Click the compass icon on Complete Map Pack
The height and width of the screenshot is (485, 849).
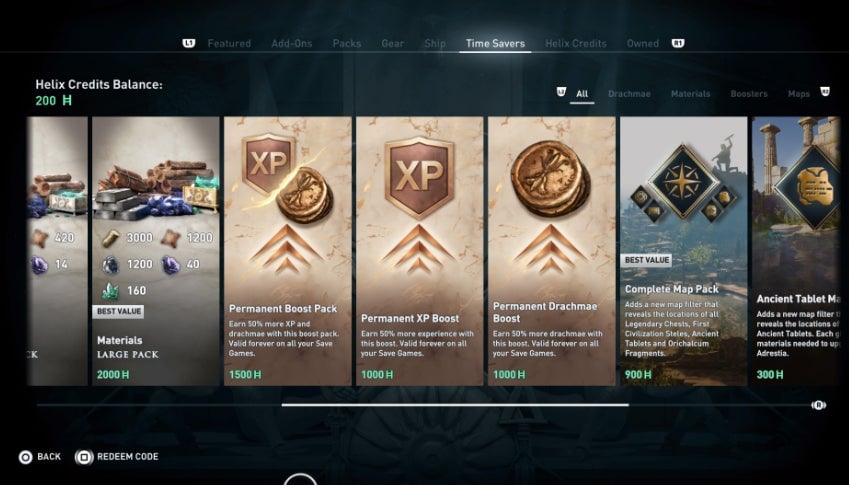683,182
